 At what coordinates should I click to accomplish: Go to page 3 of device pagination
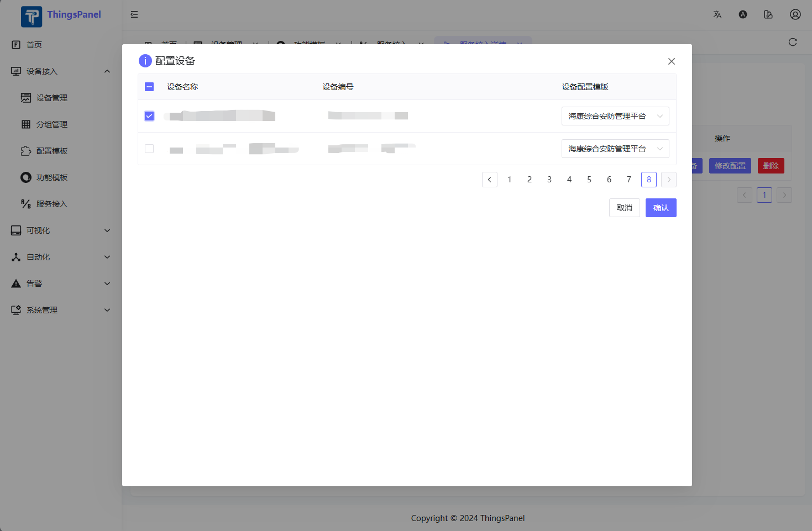coord(549,179)
